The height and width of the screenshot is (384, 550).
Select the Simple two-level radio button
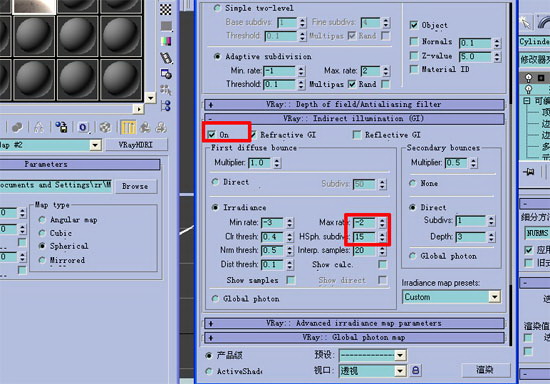click(217, 8)
